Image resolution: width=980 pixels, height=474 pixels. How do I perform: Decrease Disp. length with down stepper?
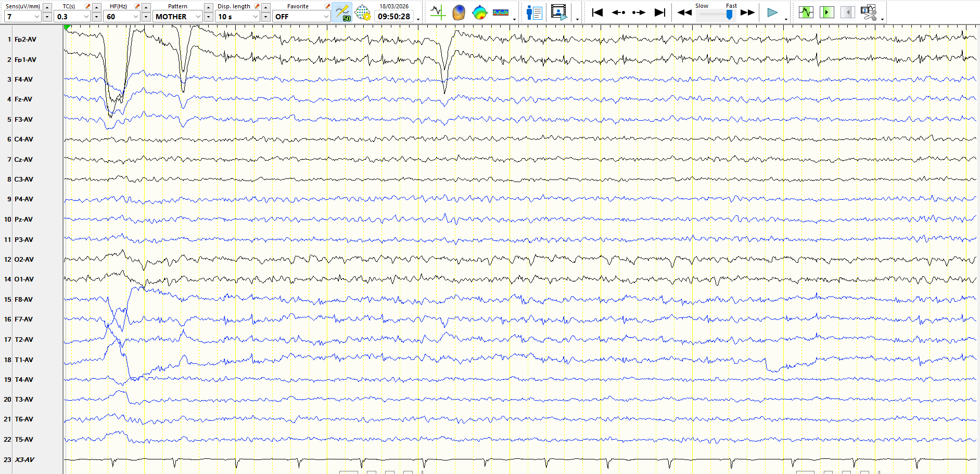[265, 17]
